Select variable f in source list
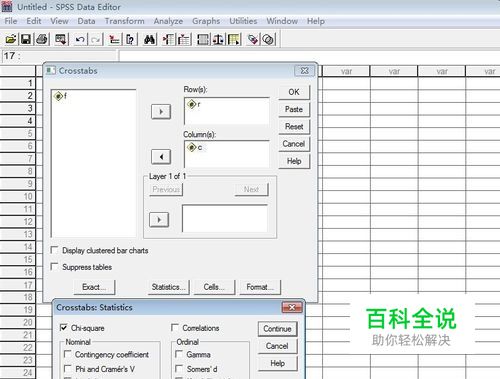This screenshot has width=500, height=379. [61, 96]
